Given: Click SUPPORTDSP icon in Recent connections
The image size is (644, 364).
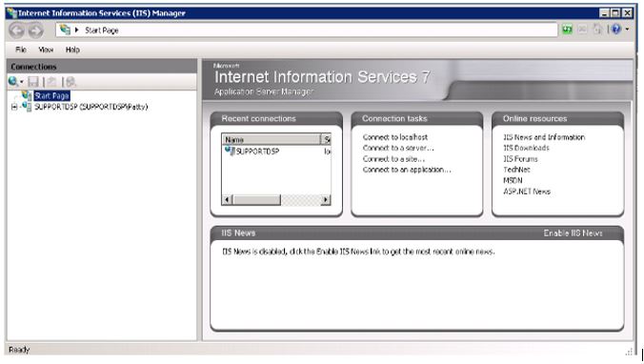Looking at the screenshot, I should point(230,152).
